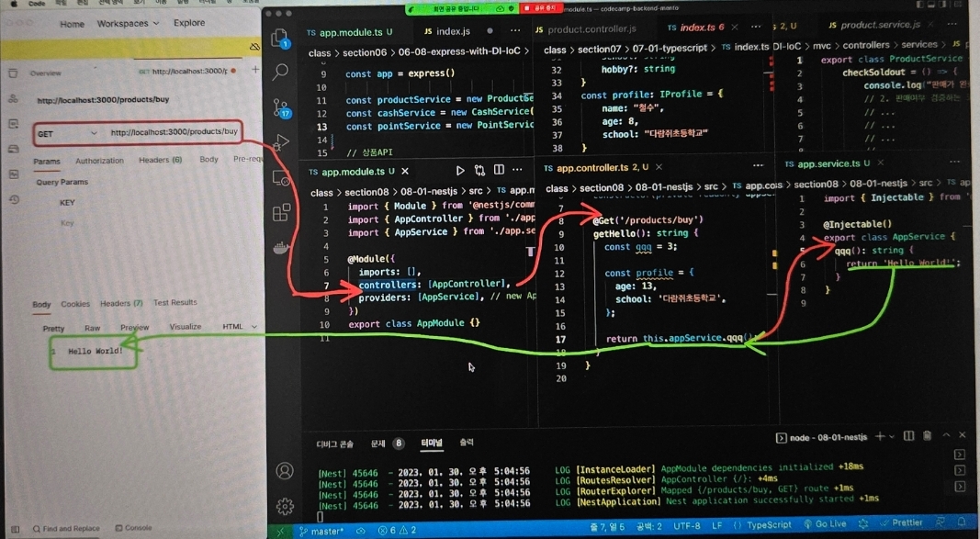This screenshot has width=980, height=539.
Task: Open the Manage gear in activity bar
Action: tap(285, 505)
